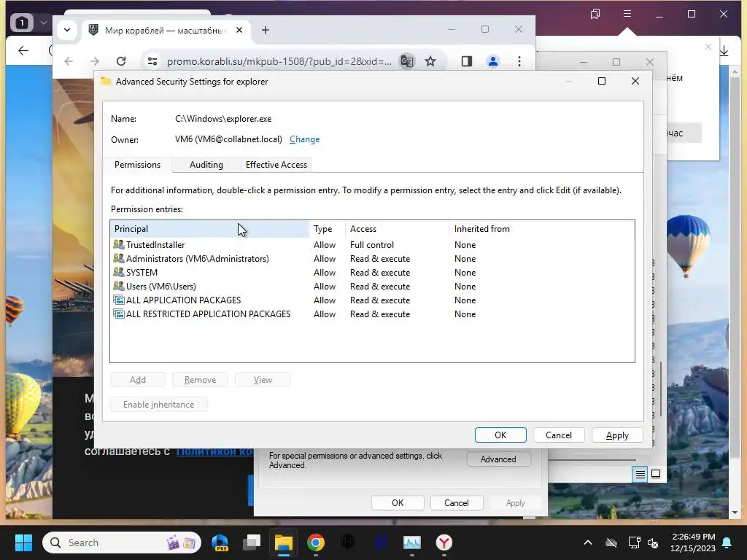Select ALL RESTRICTED APPLICATION PACKAGES entry

coord(371,314)
